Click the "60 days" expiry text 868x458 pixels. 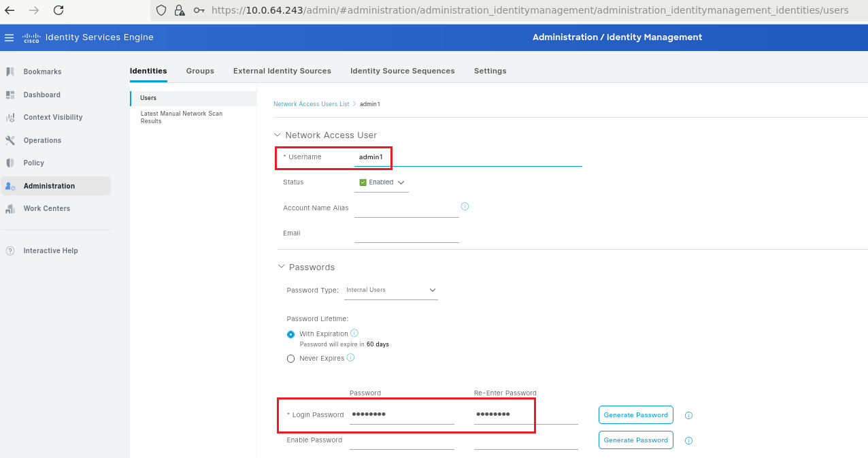pyautogui.click(x=378, y=344)
